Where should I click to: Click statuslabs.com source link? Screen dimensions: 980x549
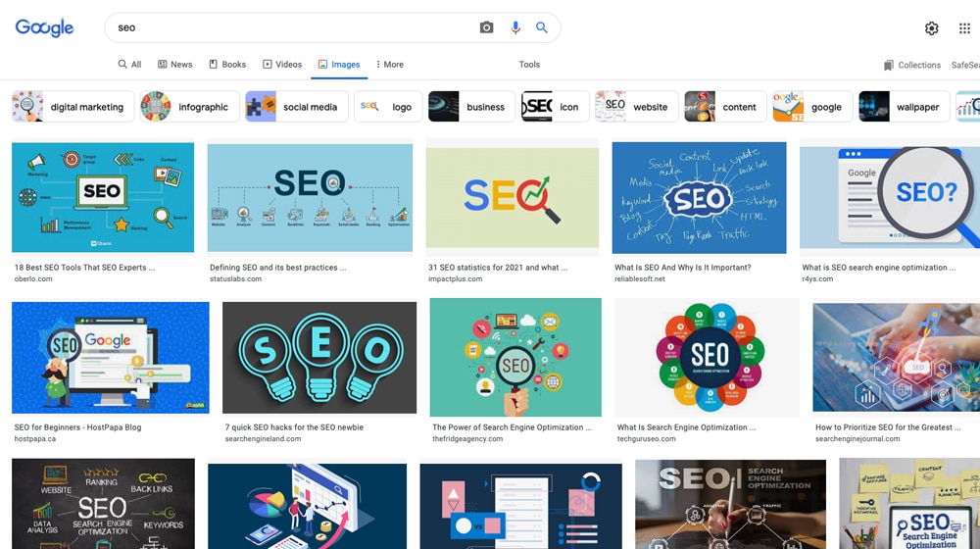pos(235,278)
